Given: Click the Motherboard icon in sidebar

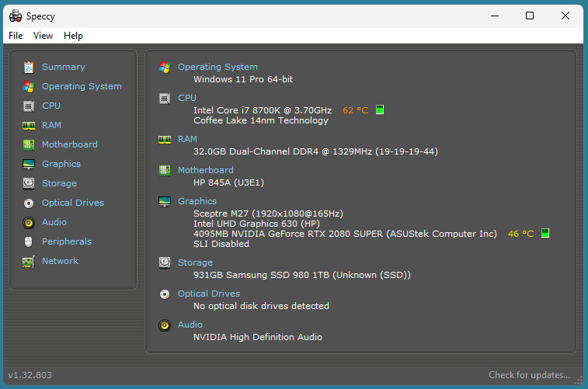Looking at the screenshot, I should pos(29,144).
